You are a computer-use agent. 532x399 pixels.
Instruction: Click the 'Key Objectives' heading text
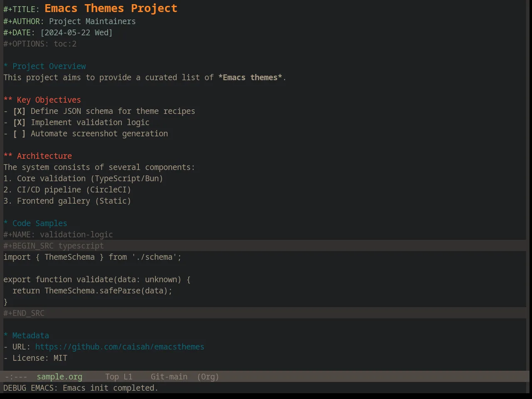pos(49,100)
